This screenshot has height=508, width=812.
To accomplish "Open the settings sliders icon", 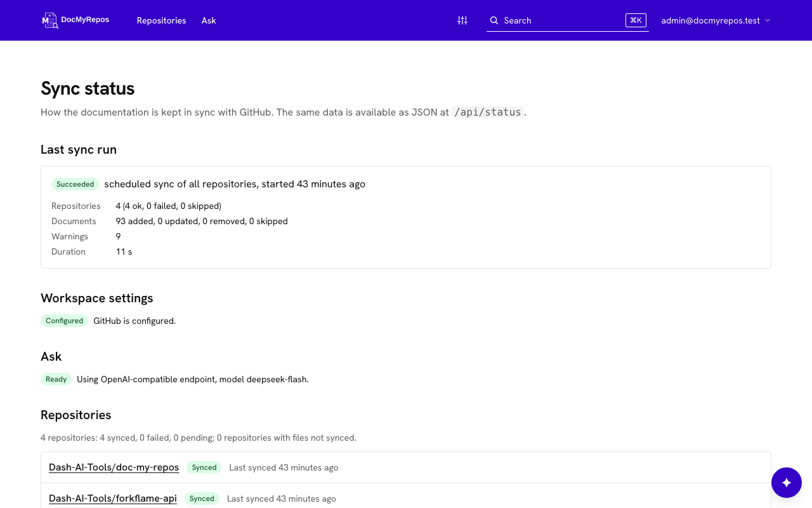I will coord(462,20).
